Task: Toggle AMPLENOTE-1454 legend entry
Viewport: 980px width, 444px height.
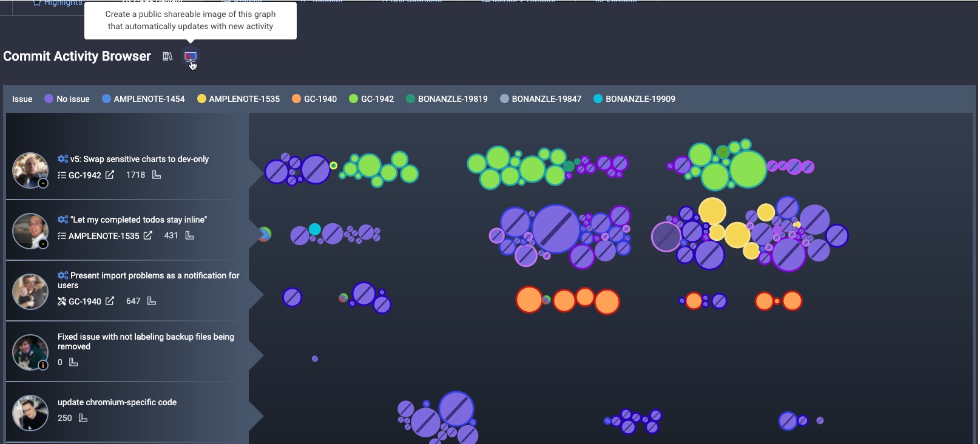Action: coord(143,99)
